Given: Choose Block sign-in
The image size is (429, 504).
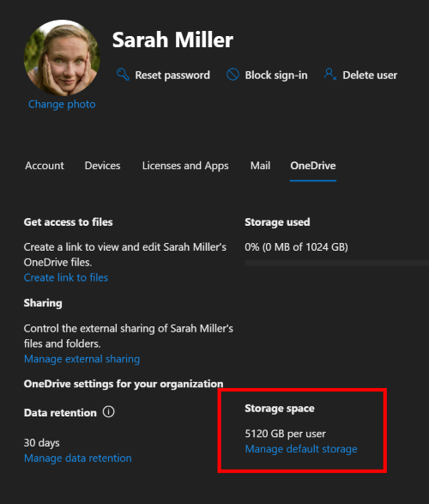Looking at the screenshot, I should [x=267, y=75].
